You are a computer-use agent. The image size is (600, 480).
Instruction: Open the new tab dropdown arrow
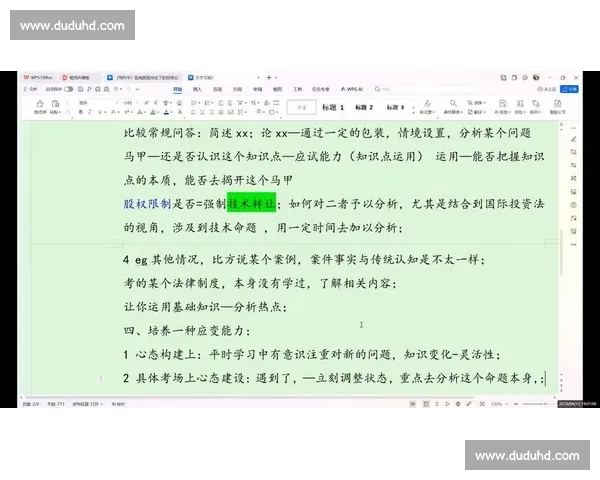[x=276, y=78]
